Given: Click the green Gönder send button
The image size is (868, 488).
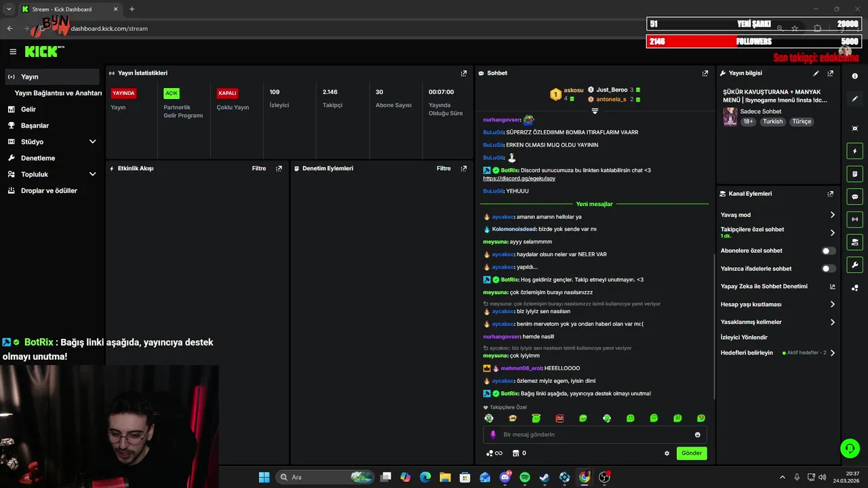Looking at the screenshot, I should click(x=692, y=453).
